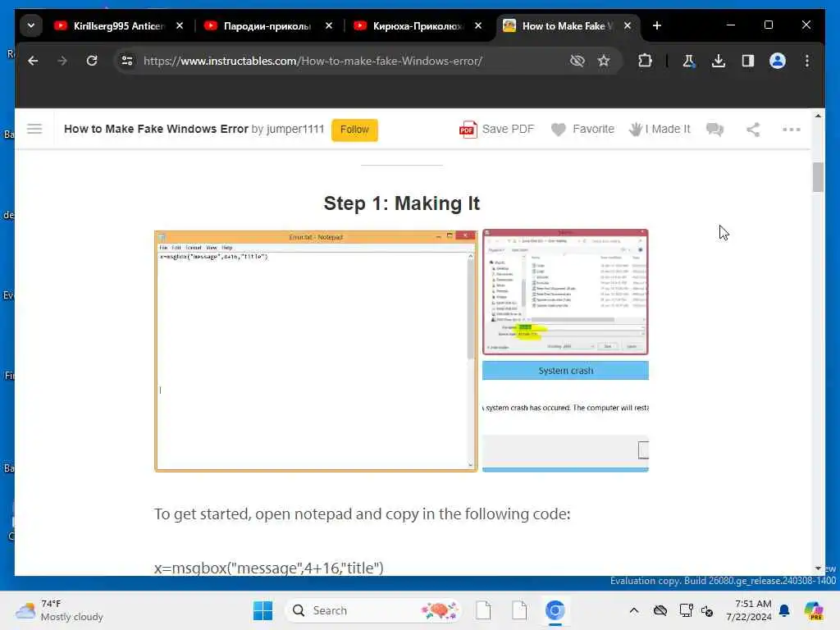Screen dimensions: 840x630
Task: Open the muted volume tray icon
Action: (707, 610)
